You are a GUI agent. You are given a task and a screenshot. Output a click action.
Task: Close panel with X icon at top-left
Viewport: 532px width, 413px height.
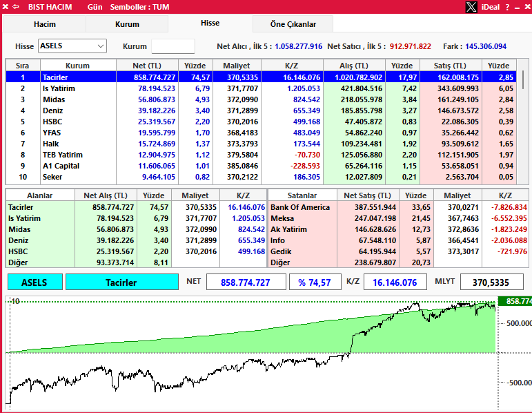[6, 7]
